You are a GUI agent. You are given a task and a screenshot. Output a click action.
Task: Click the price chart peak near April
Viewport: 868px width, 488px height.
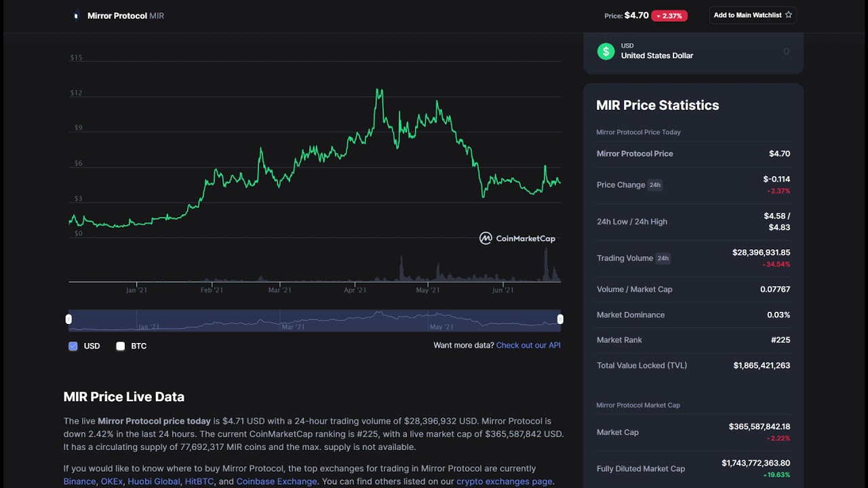(379, 89)
